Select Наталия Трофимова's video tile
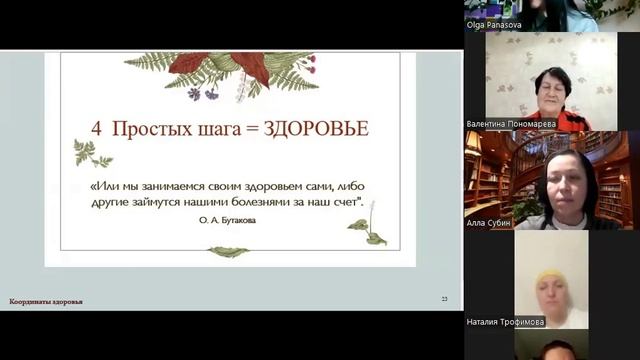The width and height of the screenshot is (640, 360). pyautogui.click(x=552, y=279)
